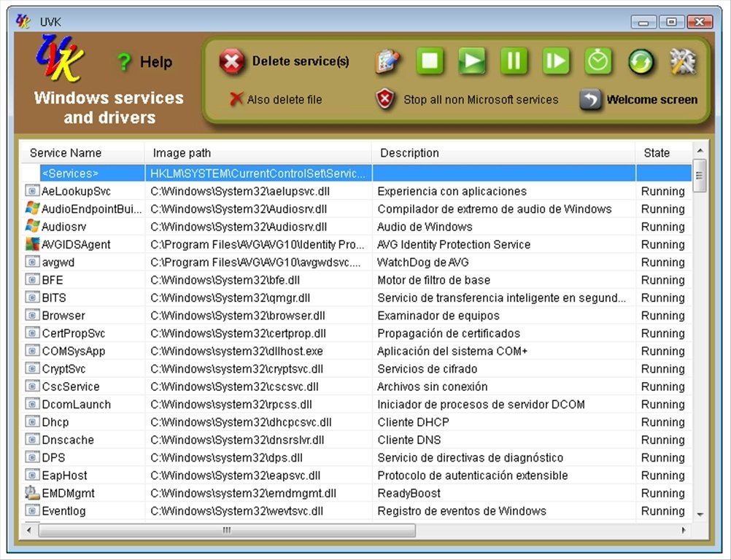Click description Registro de eventos de Windows
The image size is (731, 560).
click(x=462, y=510)
